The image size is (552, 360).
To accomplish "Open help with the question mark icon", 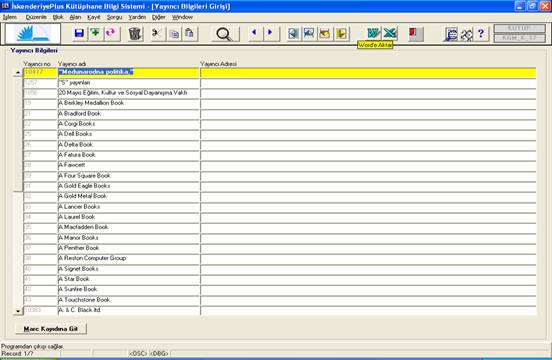I will click(x=481, y=34).
